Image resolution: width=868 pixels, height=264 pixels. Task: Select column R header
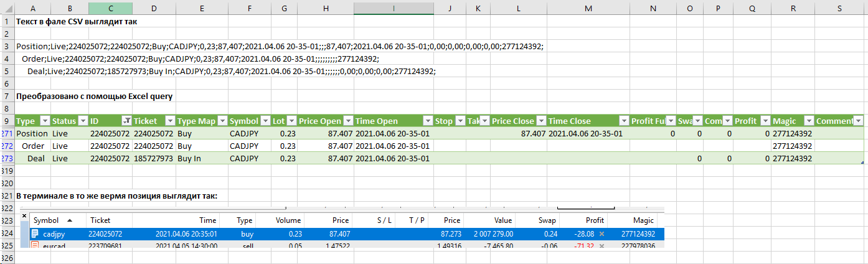[792, 8]
